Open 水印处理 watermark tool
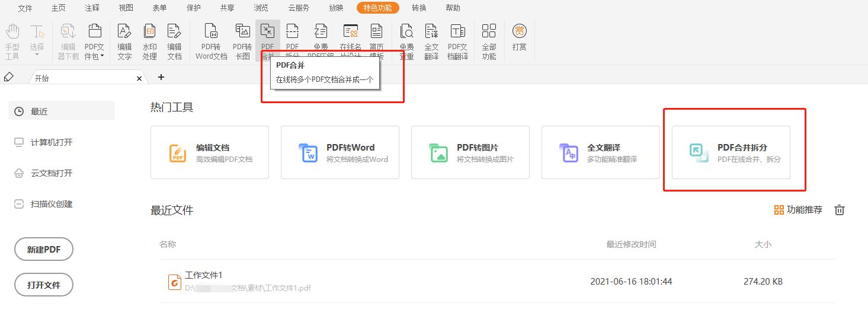This screenshot has width=868, height=319. coord(150,41)
